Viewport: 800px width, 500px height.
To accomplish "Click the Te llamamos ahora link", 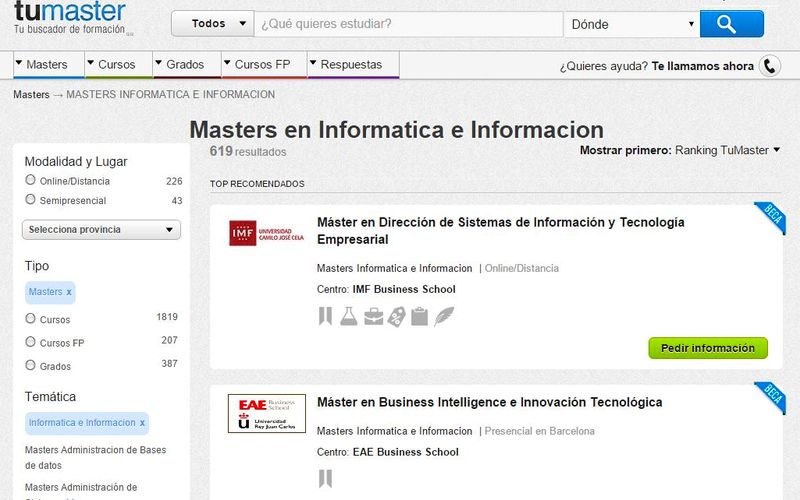I will coord(703,66).
